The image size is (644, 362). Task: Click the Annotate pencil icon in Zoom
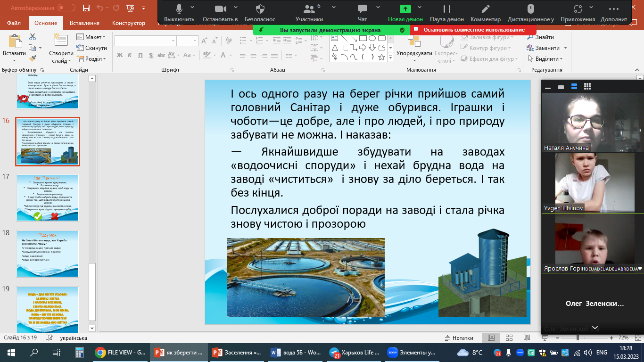(485, 13)
